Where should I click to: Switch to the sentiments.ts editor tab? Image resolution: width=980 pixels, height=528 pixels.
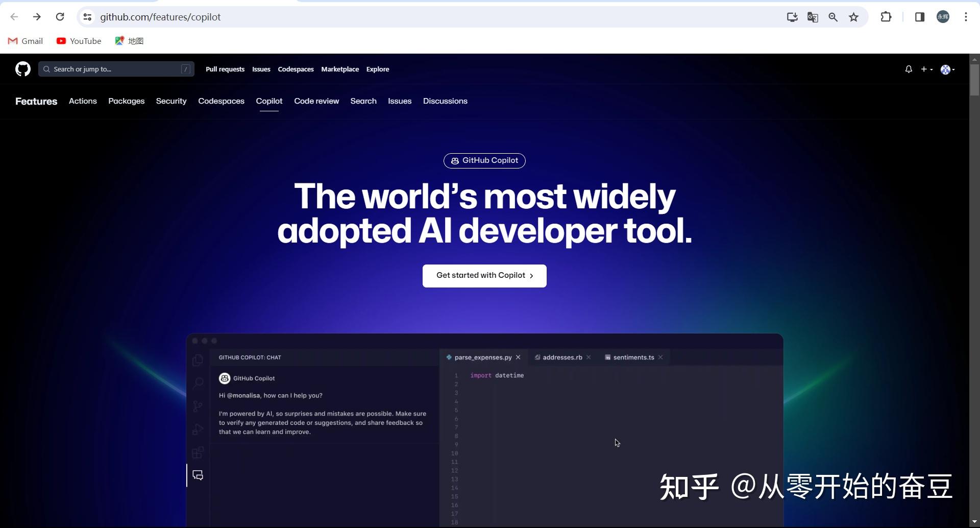[633, 357]
